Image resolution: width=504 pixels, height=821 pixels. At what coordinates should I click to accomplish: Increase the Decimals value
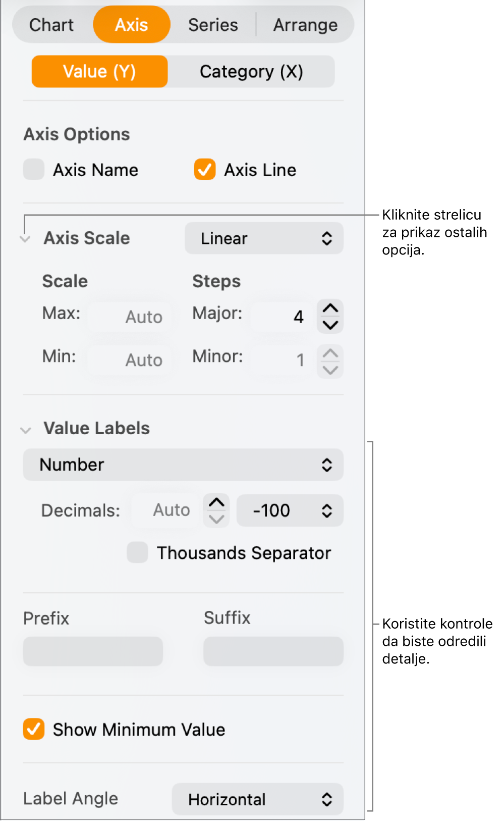[x=216, y=502]
